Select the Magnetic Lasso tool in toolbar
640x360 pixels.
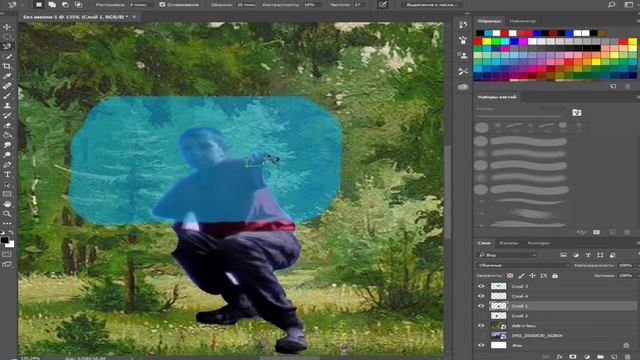[7, 47]
